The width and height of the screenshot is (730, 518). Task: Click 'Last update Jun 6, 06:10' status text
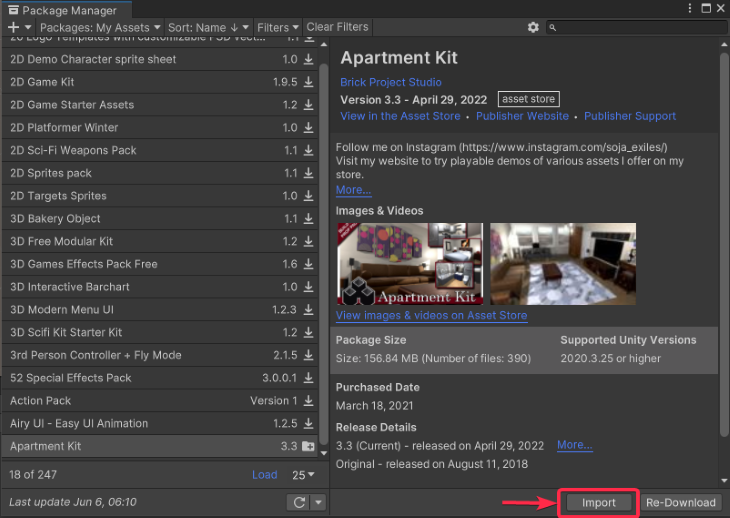click(x=73, y=502)
